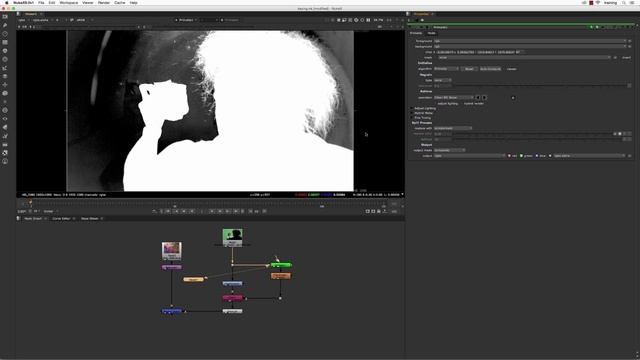The height and width of the screenshot is (360, 640).
Task: Toggle the green output channel checkbox
Action: 521,156
